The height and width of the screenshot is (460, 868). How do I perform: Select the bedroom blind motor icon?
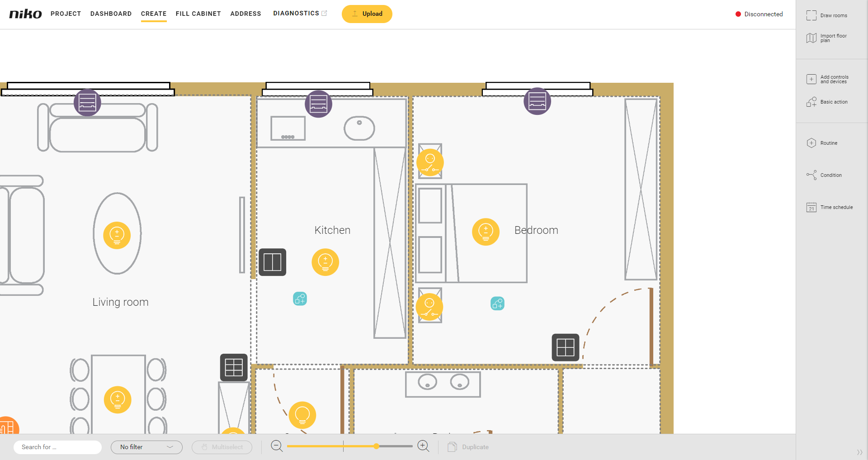[x=537, y=101]
